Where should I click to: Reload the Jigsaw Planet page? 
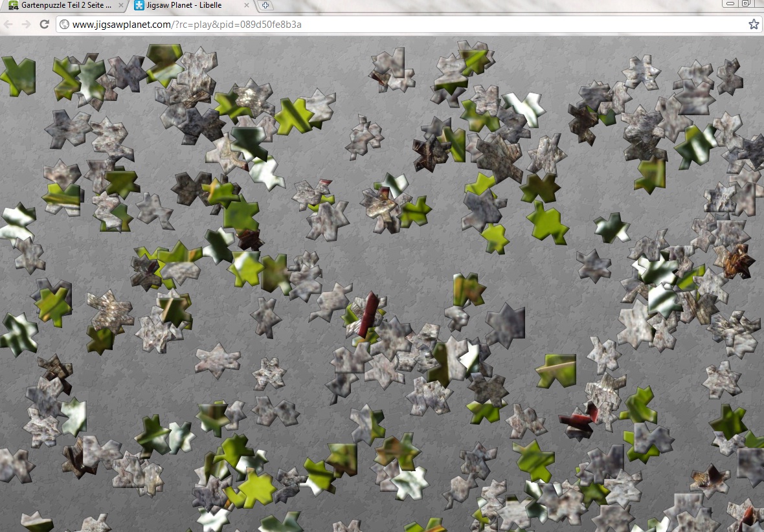45,25
